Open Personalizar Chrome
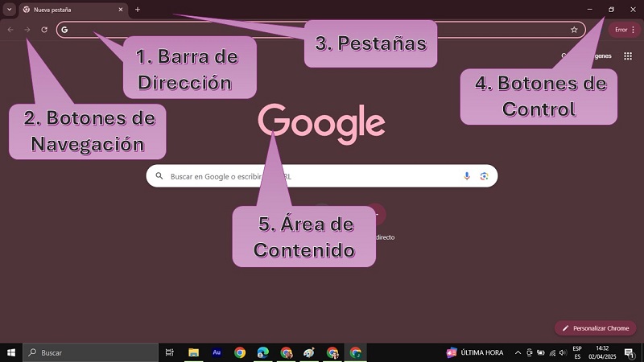Image resolution: width=644 pixels, height=362 pixels. tap(596, 328)
